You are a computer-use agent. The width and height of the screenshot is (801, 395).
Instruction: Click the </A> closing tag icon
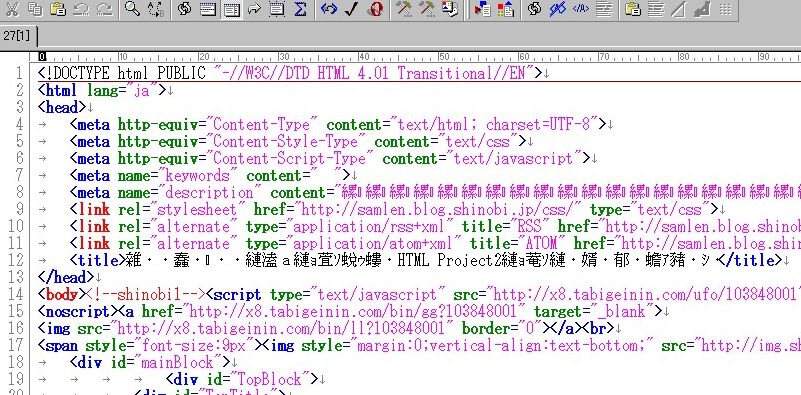581,9
